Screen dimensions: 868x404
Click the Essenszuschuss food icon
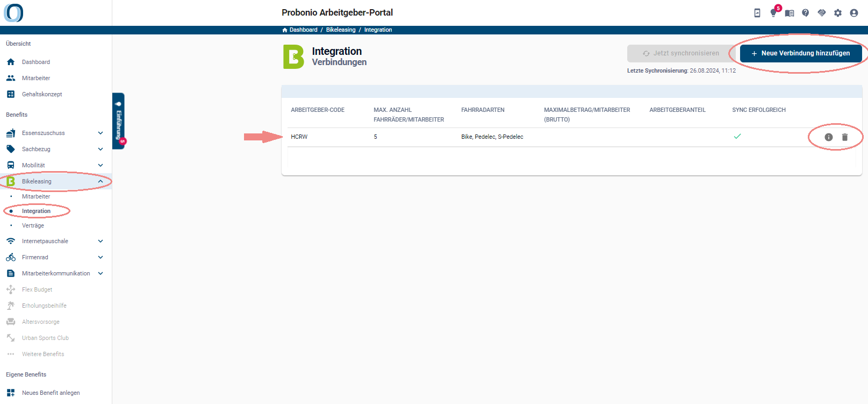(11, 133)
